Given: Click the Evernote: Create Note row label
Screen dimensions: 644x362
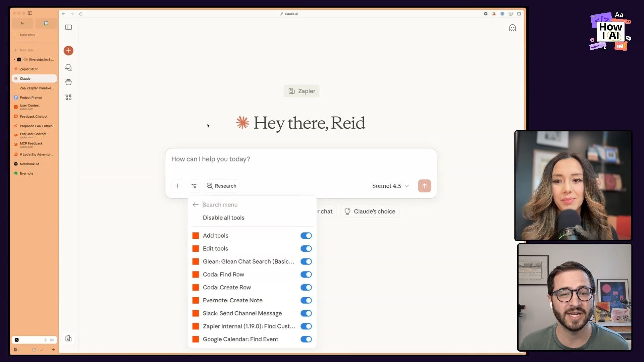Looking at the screenshot, I should pos(232,300).
